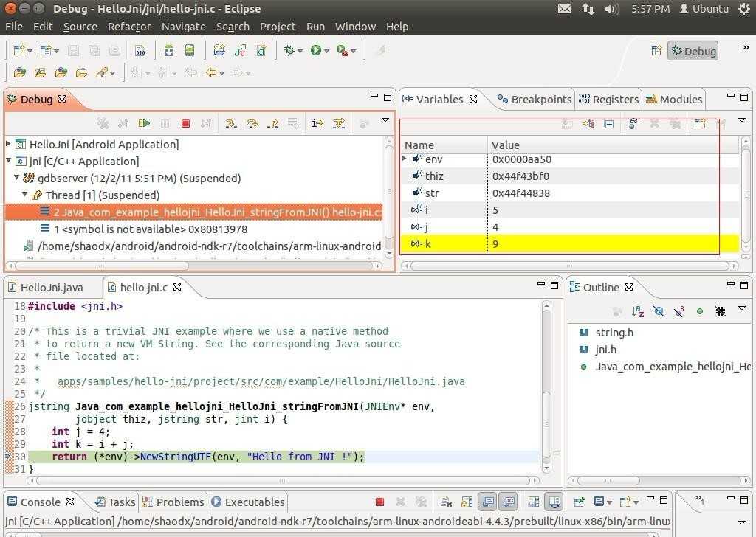Open the Variables view menu triangle
This screenshot has height=537, width=756.
coord(742,120)
